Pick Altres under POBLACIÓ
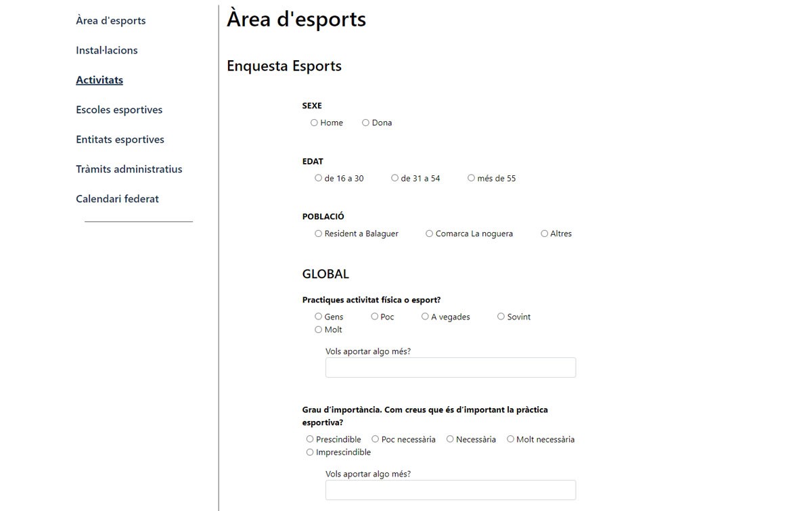 [544, 234]
